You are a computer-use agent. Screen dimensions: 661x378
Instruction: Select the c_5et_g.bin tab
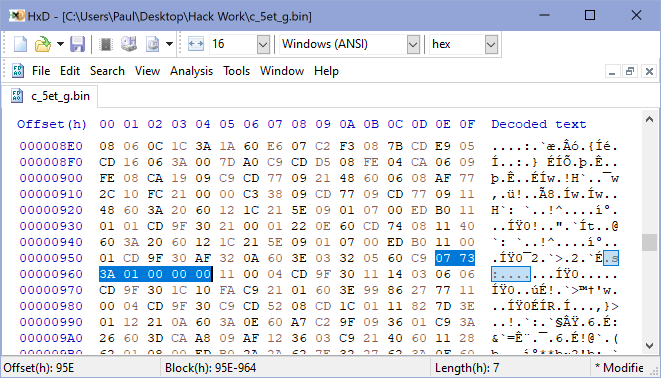click(x=51, y=96)
